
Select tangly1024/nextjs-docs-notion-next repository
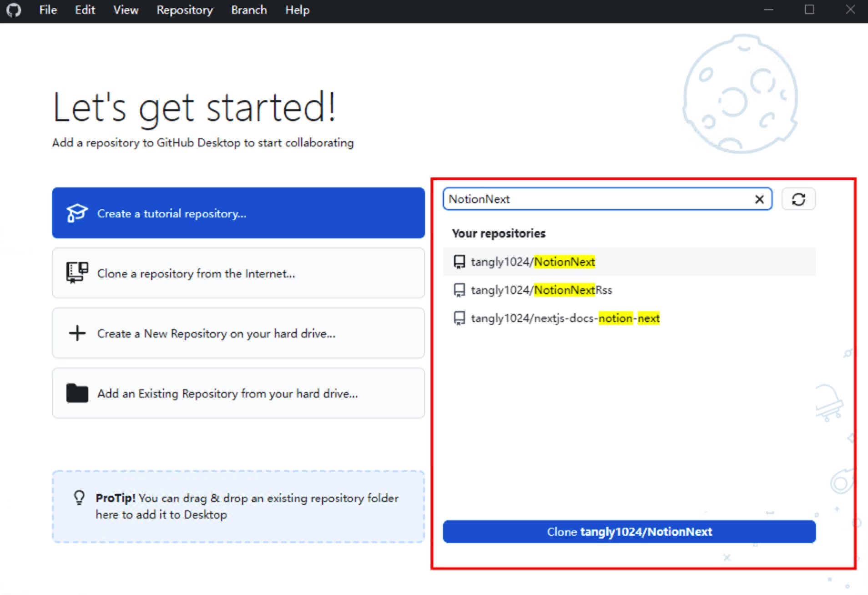[x=629, y=318]
